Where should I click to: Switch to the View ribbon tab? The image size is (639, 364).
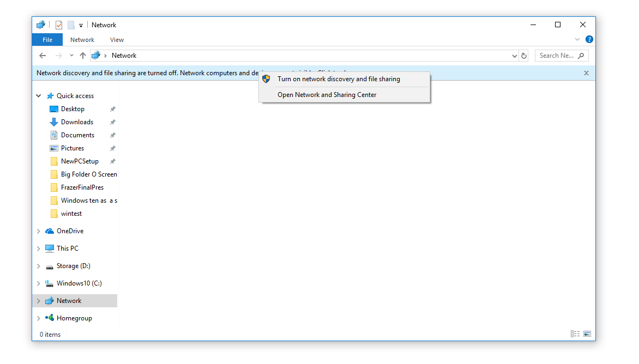point(117,39)
